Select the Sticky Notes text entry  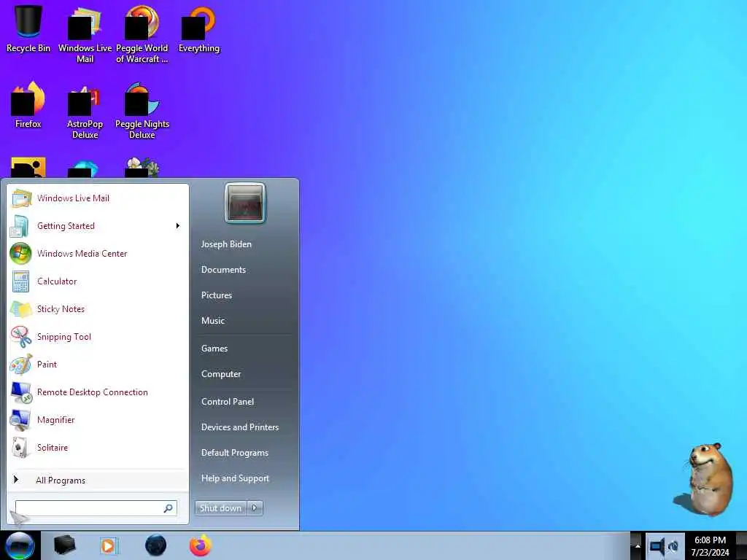click(61, 309)
